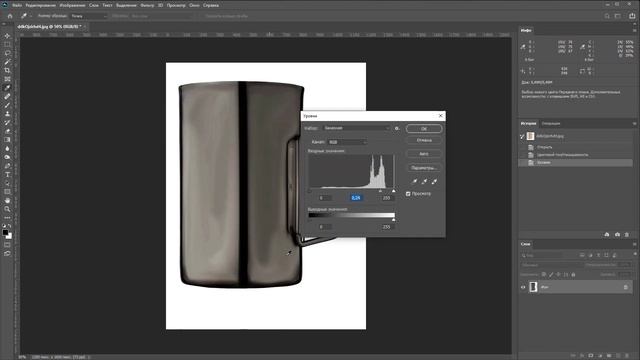Viewport: 640px width, 360px height.
Task: Click the Home icon in options bar
Action: click(10, 16)
